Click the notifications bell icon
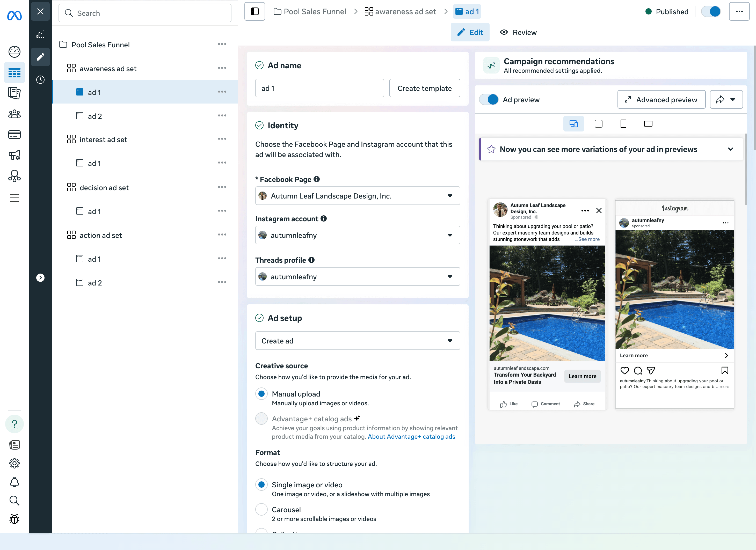This screenshot has width=756, height=550. tap(14, 482)
